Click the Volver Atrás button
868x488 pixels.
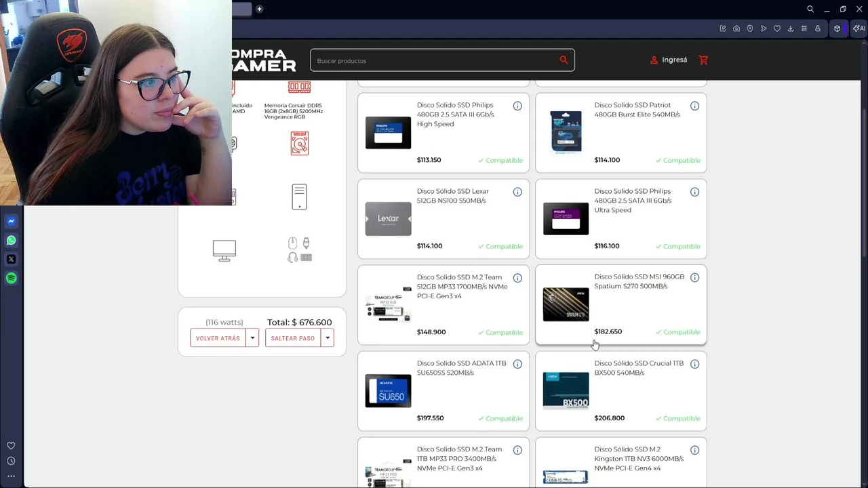(218, 338)
